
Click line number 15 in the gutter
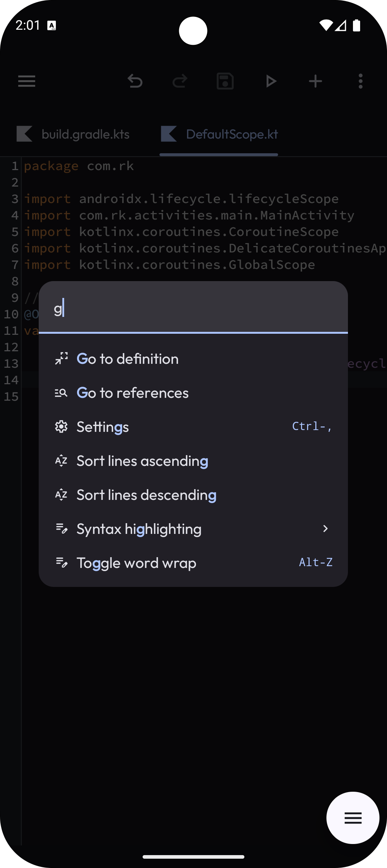(11, 396)
